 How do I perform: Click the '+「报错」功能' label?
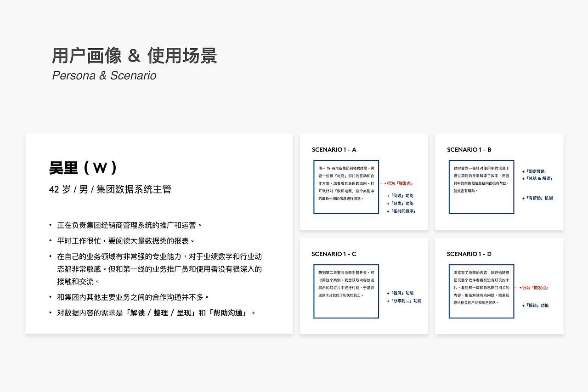535,306
